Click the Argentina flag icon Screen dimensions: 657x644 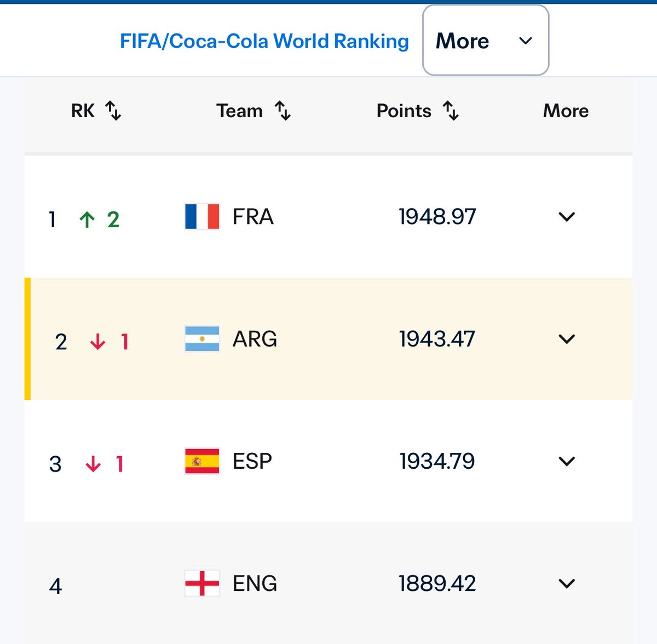coord(202,339)
